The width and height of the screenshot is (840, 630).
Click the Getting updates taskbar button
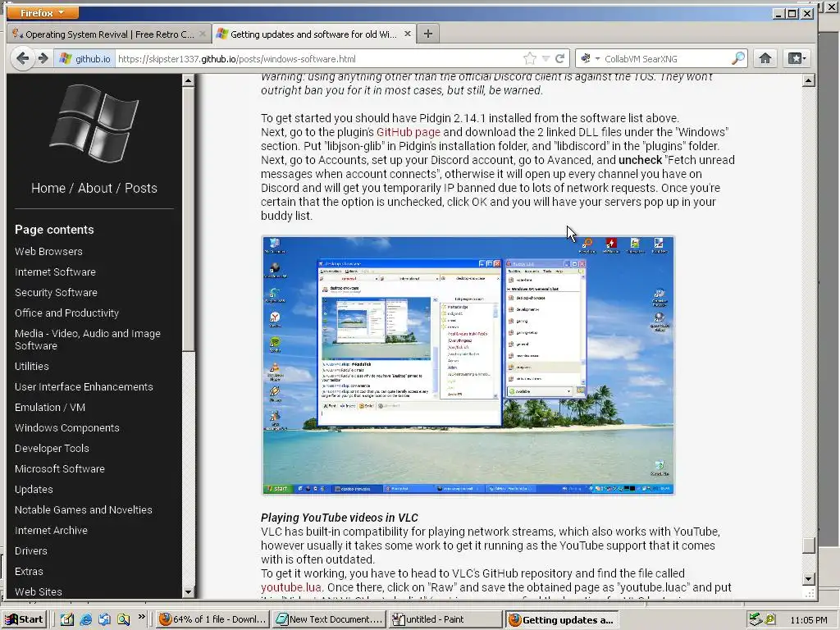pyautogui.click(x=561, y=619)
